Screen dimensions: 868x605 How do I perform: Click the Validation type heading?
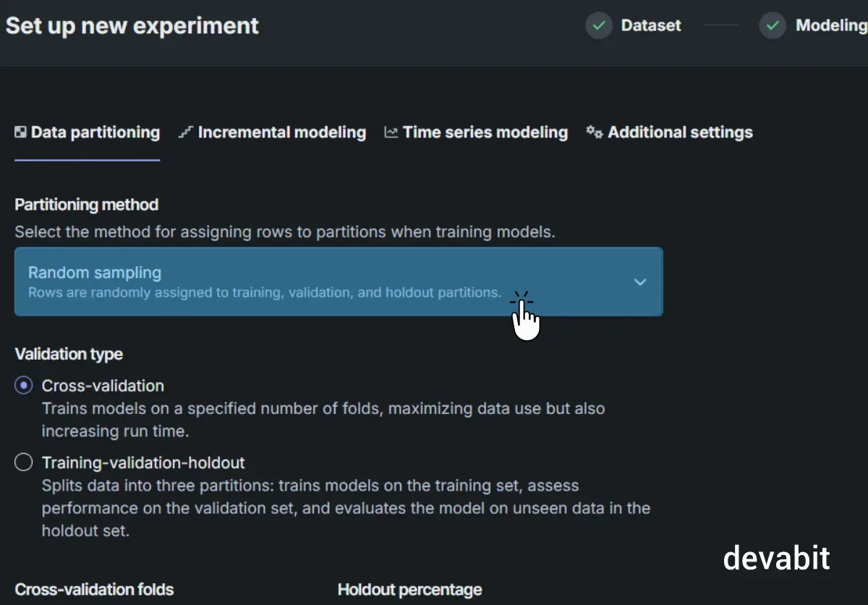69,354
